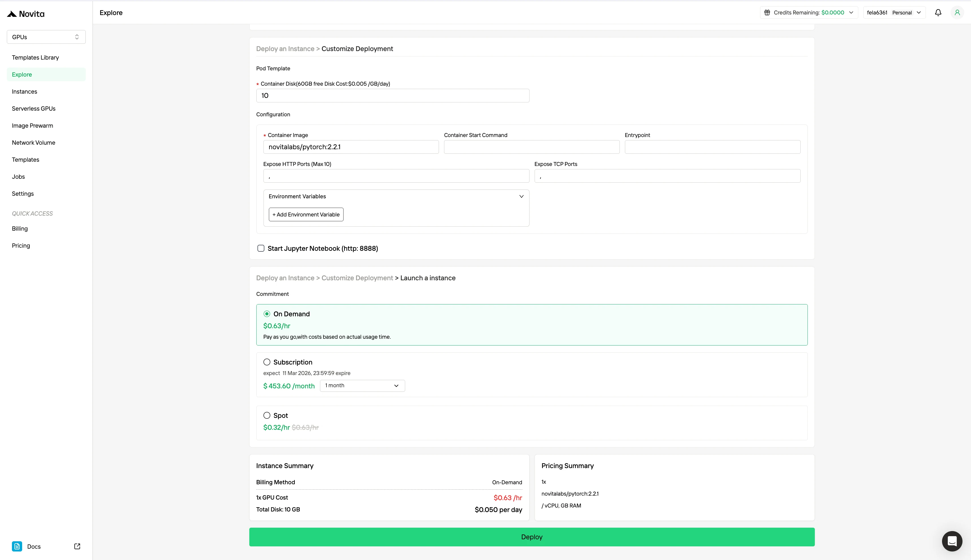Click the green Deploy button
The height and width of the screenshot is (560, 971).
532,537
